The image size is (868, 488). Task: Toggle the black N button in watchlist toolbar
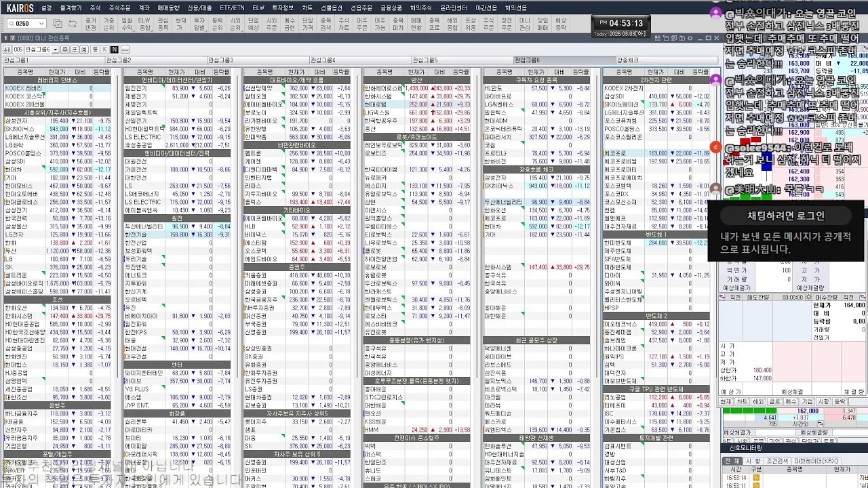pyautogui.click(x=115, y=49)
